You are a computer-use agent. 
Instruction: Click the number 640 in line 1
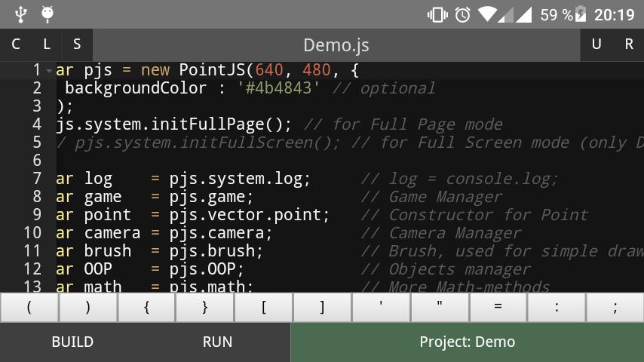pyautogui.click(x=269, y=70)
